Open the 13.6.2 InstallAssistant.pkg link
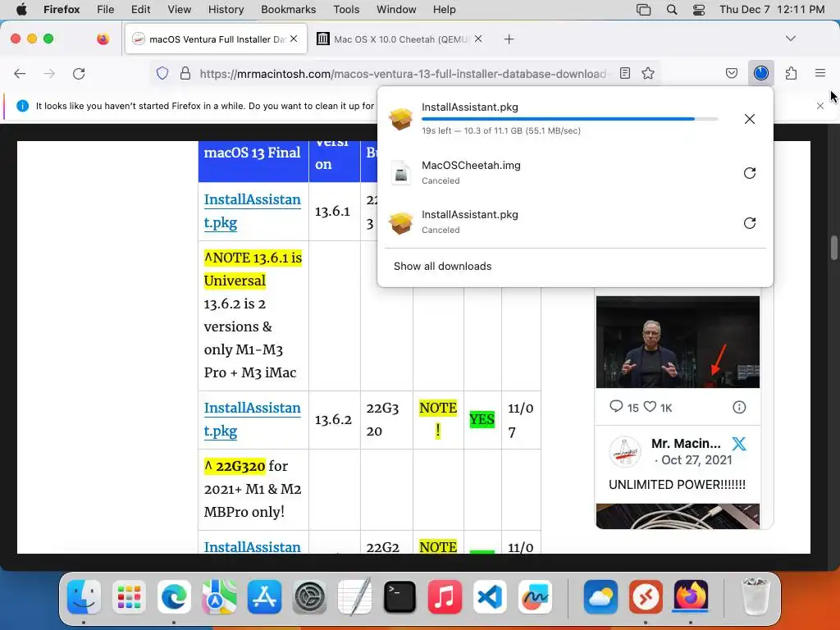Screen dimensions: 840x630 pos(253,419)
